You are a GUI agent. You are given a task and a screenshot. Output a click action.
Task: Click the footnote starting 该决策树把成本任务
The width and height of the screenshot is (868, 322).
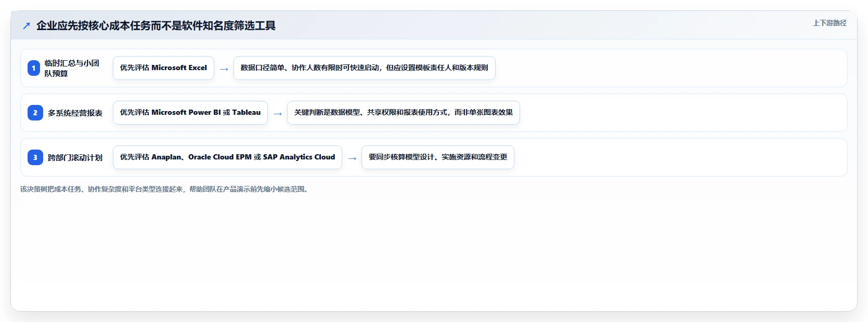(165, 189)
